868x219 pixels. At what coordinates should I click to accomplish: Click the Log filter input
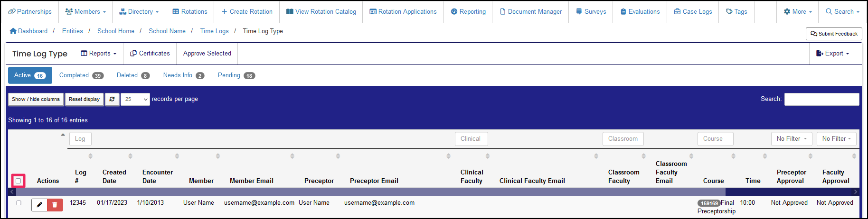tap(80, 139)
